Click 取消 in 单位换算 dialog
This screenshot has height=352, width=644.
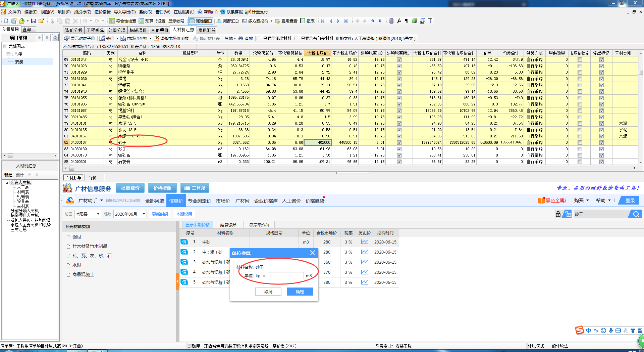268,292
